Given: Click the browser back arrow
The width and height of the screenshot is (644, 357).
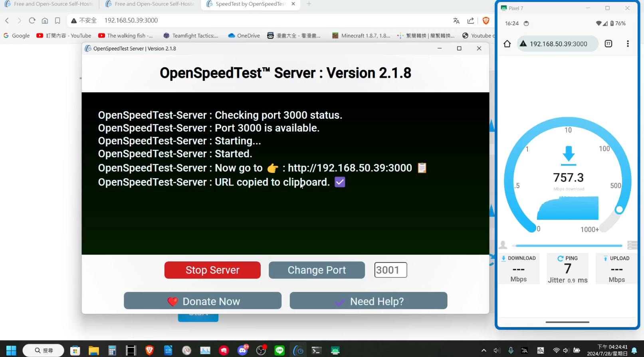Looking at the screenshot, I should 7,20.
